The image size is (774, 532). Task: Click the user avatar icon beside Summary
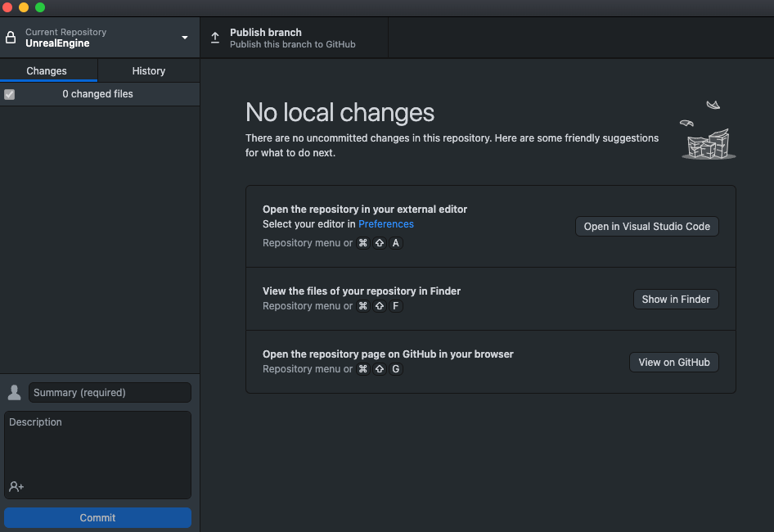tap(14, 393)
